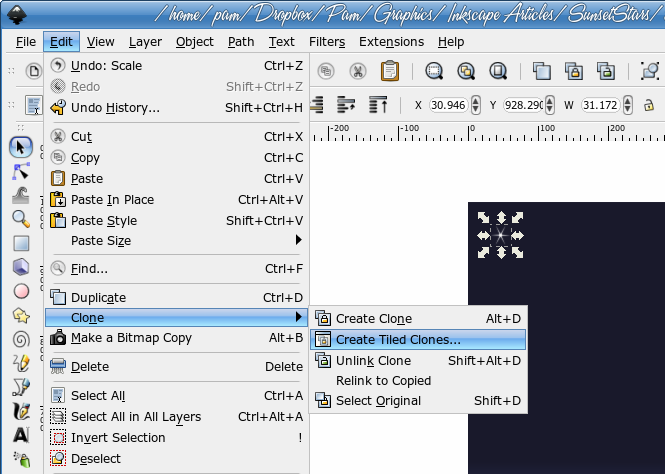The height and width of the screenshot is (474, 665).
Task: Open the Layer menu
Action: 145,42
